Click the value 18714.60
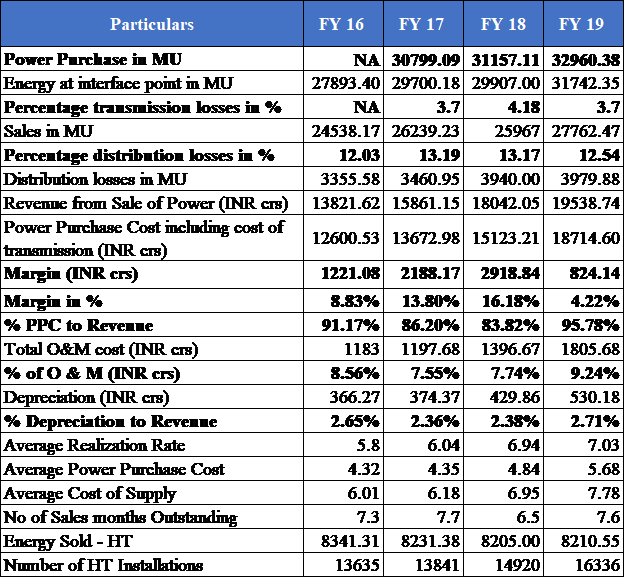This screenshot has width=625, height=578. pos(586,238)
